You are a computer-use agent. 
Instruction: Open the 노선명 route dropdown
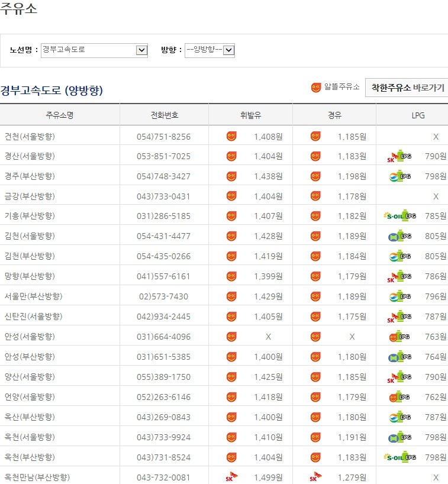point(94,50)
